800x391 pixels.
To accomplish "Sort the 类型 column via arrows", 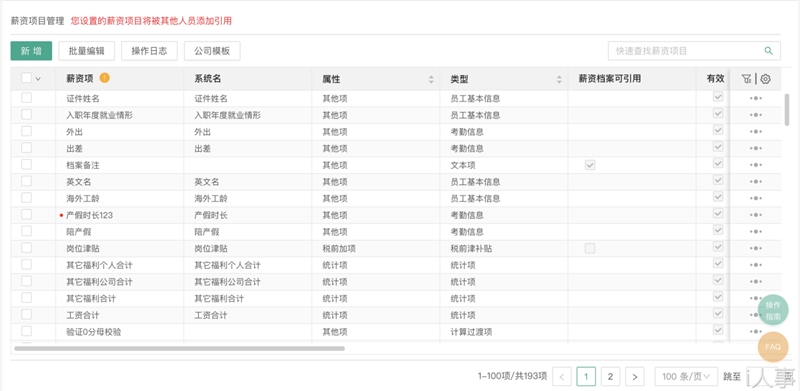I will 559,79.
